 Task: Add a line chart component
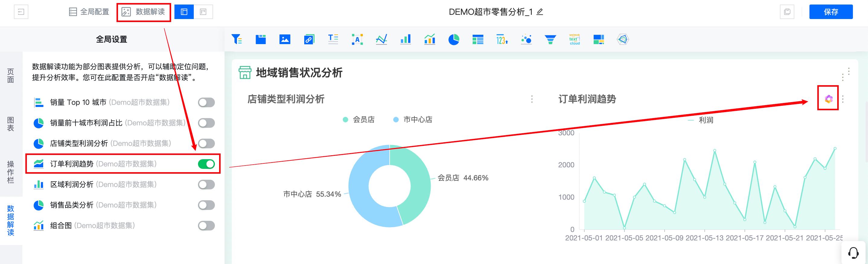[381, 40]
